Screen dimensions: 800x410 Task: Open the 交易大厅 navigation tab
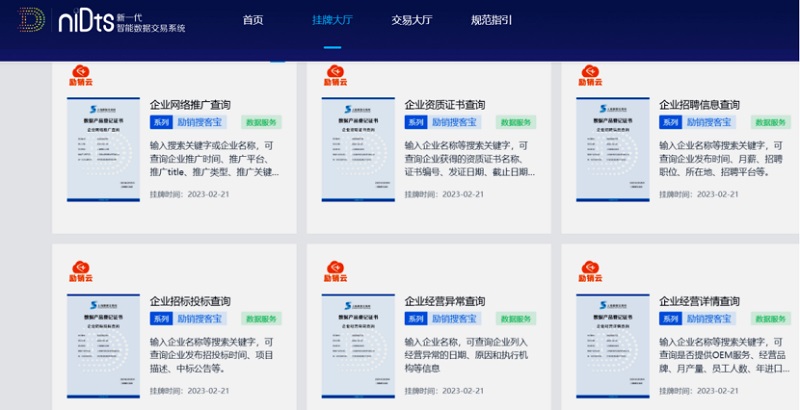411,20
